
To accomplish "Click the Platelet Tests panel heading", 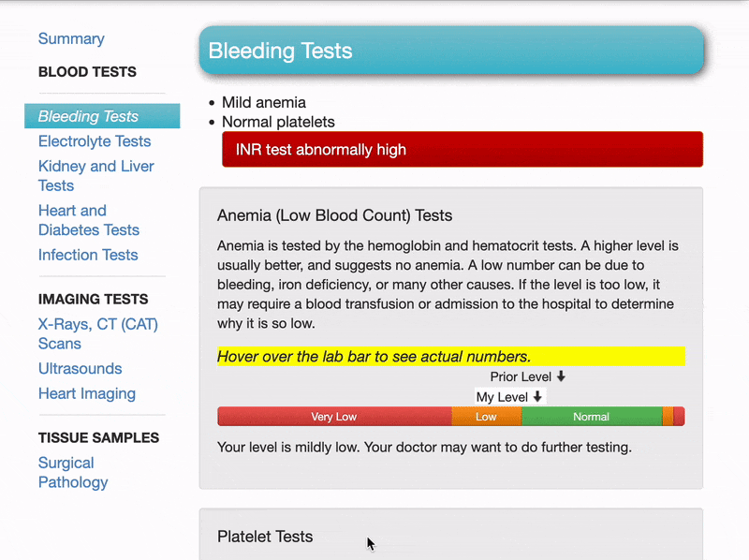I will [x=265, y=537].
